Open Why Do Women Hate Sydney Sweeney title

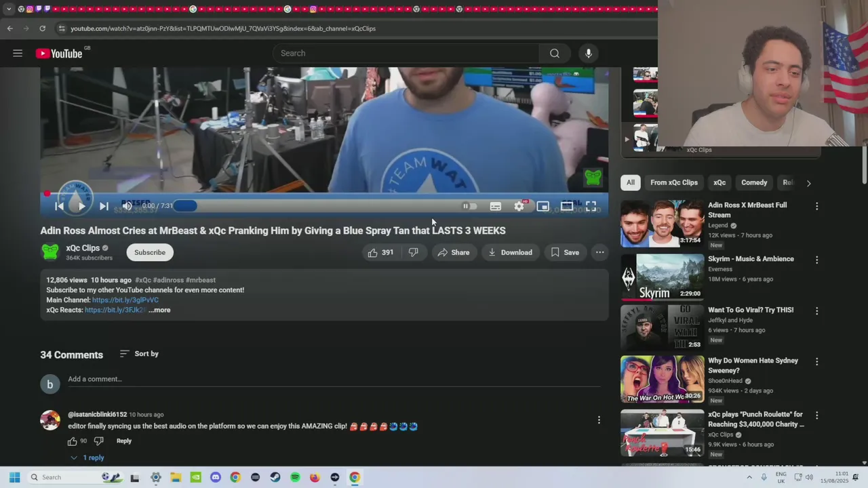(x=753, y=365)
